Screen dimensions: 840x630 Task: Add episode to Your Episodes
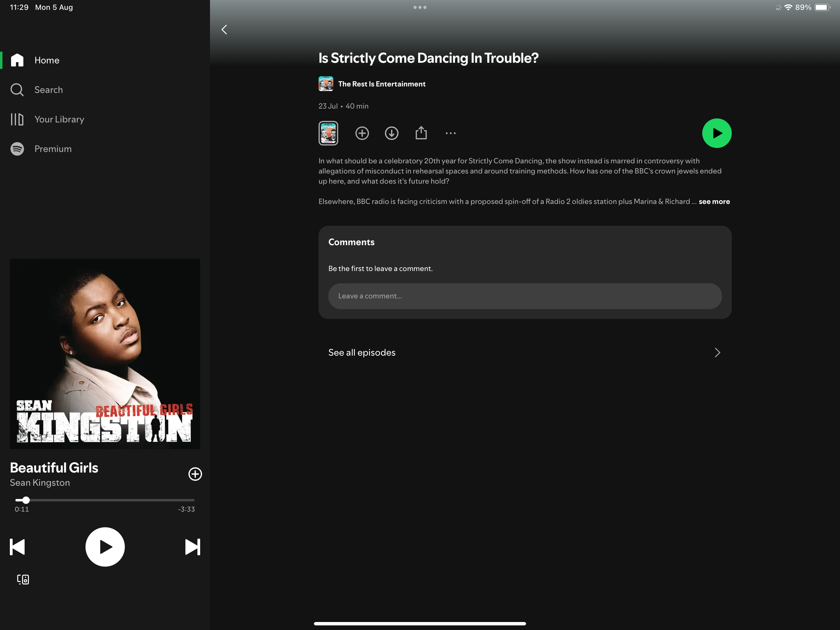click(362, 134)
